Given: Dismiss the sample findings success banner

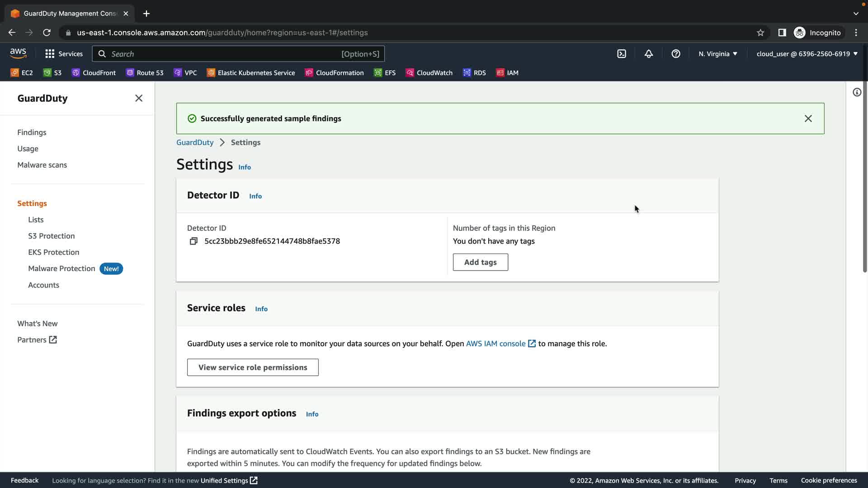Looking at the screenshot, I should (808, 118).
